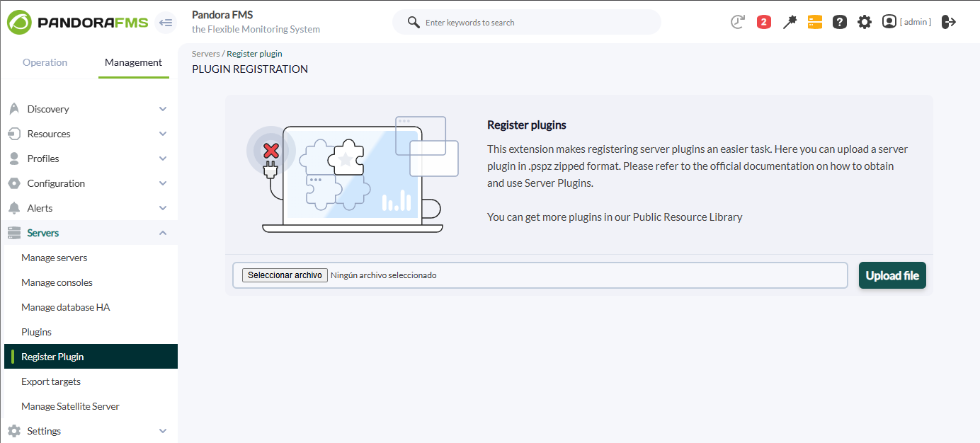
Task: Select the Management tab
Action: [133, 62]
